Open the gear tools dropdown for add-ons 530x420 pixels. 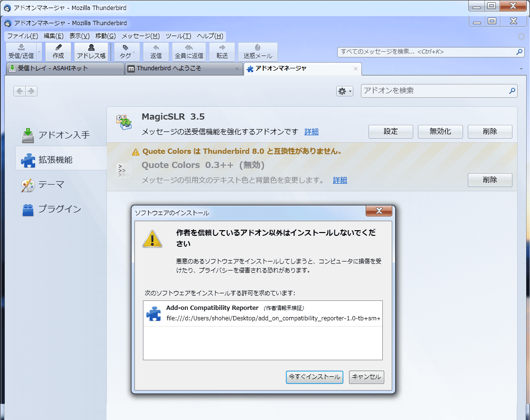pos(345,91)
